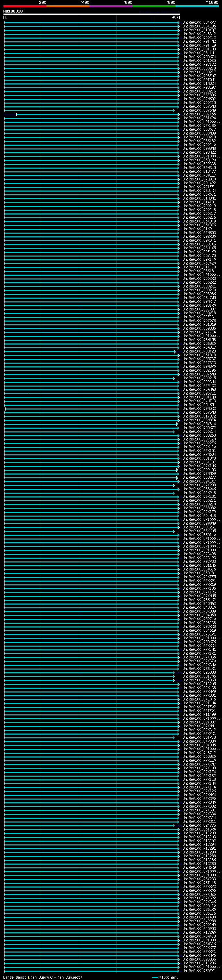
Task: Select hit UniRef100_Q7XJ80
Action: [x=199, y=125]
